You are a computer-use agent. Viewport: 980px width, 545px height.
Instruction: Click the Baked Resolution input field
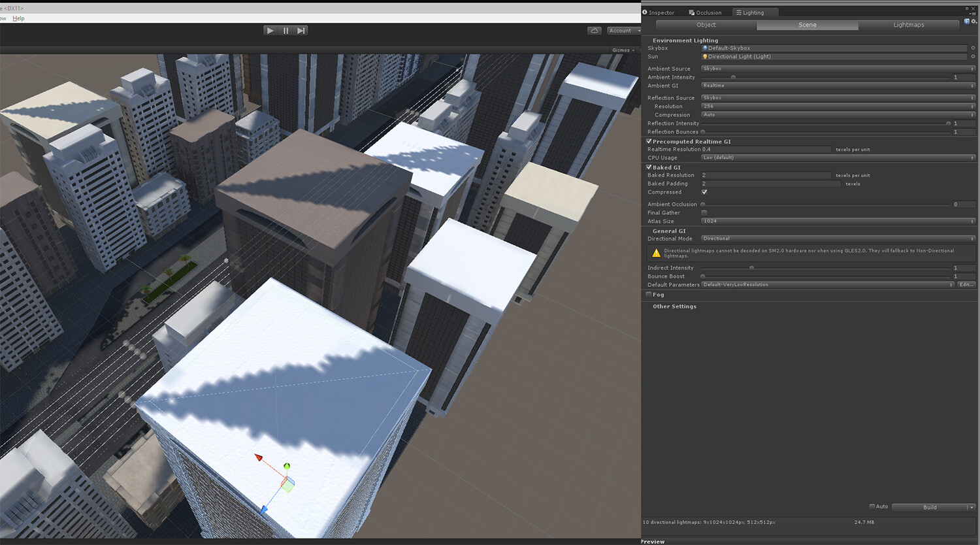click(x=765, y=175)
